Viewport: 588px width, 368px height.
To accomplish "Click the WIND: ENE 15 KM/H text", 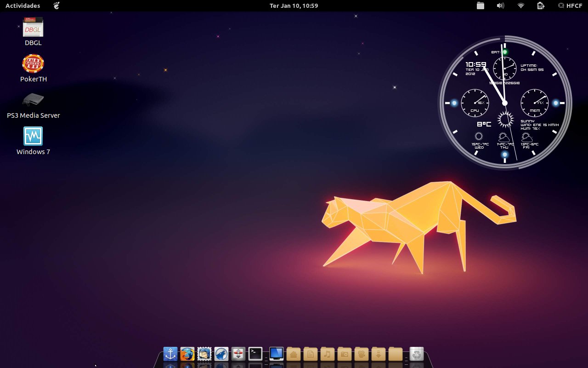I will click(540, 125).
